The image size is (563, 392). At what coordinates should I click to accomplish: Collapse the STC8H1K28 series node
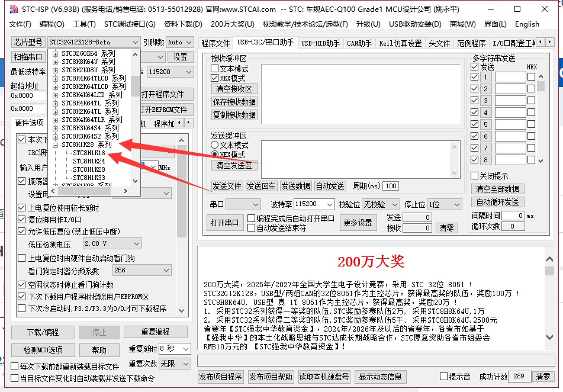coord(55,145)
